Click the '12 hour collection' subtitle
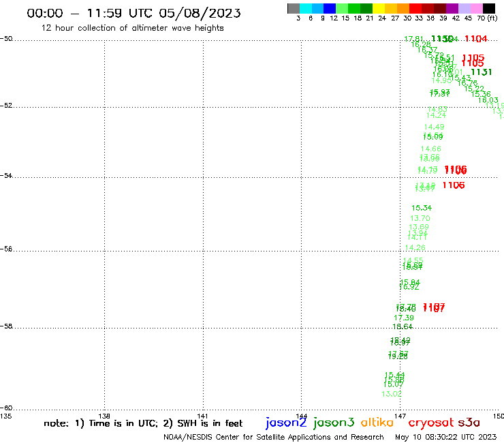The image size is (504, 443). coord(132,28)
